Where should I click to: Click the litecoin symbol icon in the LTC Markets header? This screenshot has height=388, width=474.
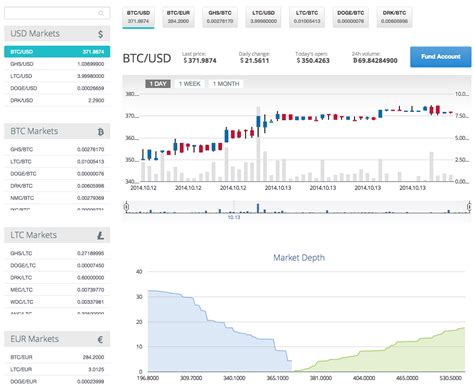(x=101, y=236)
